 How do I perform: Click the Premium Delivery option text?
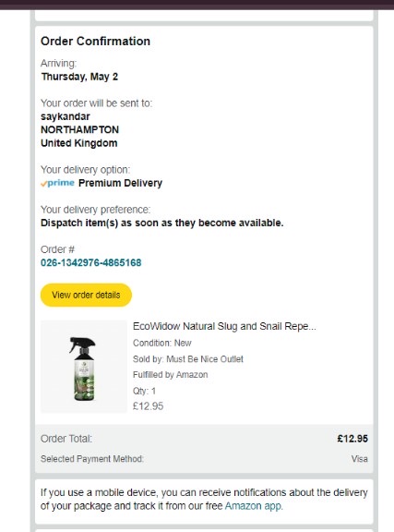point(120,183)
